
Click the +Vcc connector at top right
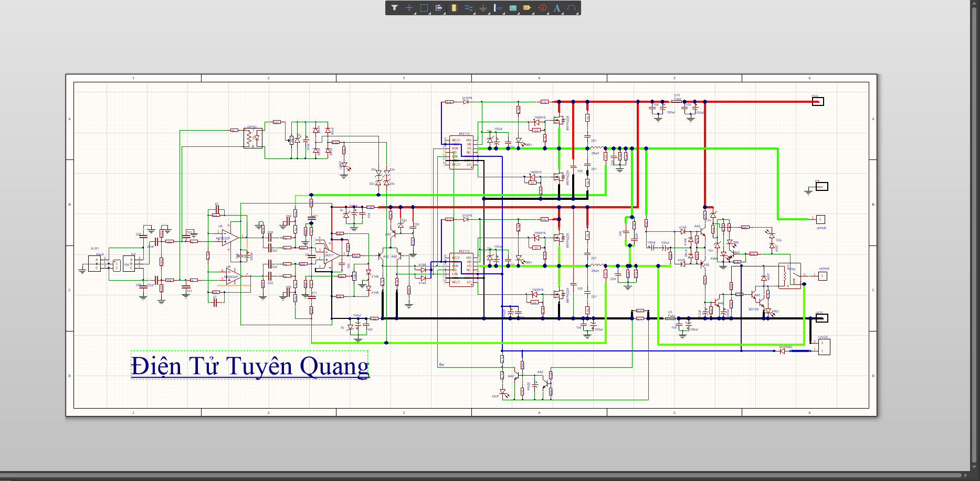click(x=818, y=102)
